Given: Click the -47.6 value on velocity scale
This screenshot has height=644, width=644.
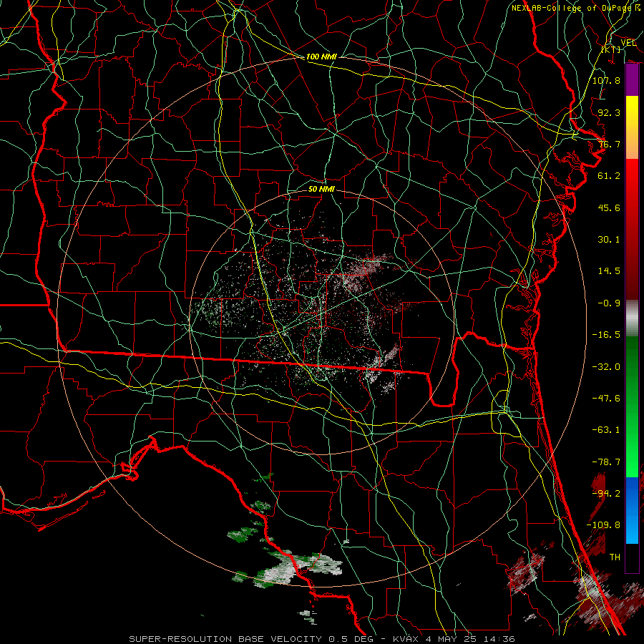Looking at the screenshot, I should pyautogui.click(x=606, y=399).
